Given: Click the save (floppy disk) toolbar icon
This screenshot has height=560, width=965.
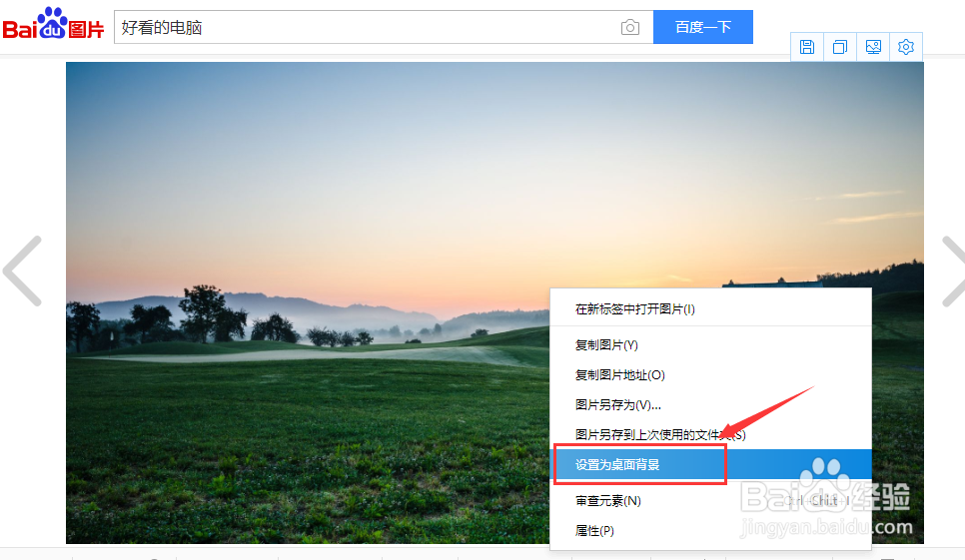Looking at the screenshot, I should [807, 47].
